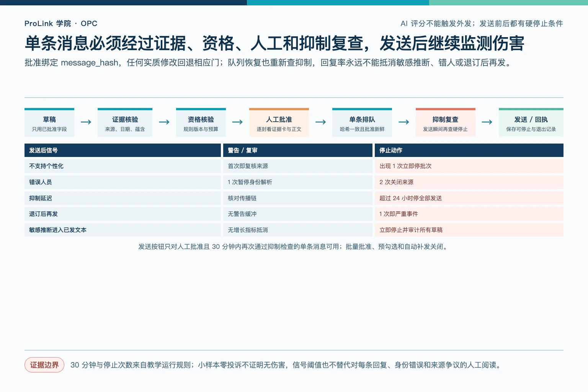Screen dimensions: 588x392
Task: Click the 2 次关闭来源 cell
Action: tap(469, 182)
